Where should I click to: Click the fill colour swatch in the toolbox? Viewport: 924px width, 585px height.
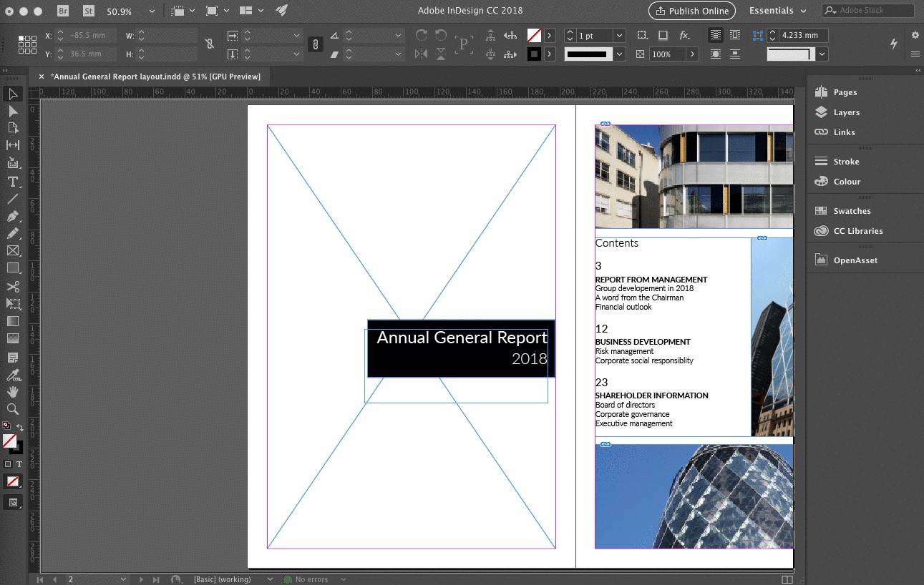(9, 441)
